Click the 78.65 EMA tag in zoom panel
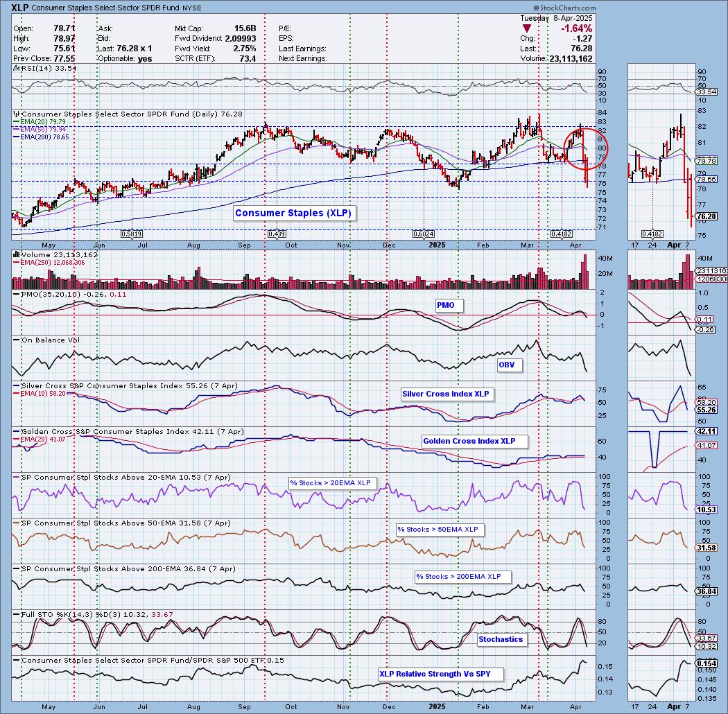728x714 pixels. click(x=707, y=179)
